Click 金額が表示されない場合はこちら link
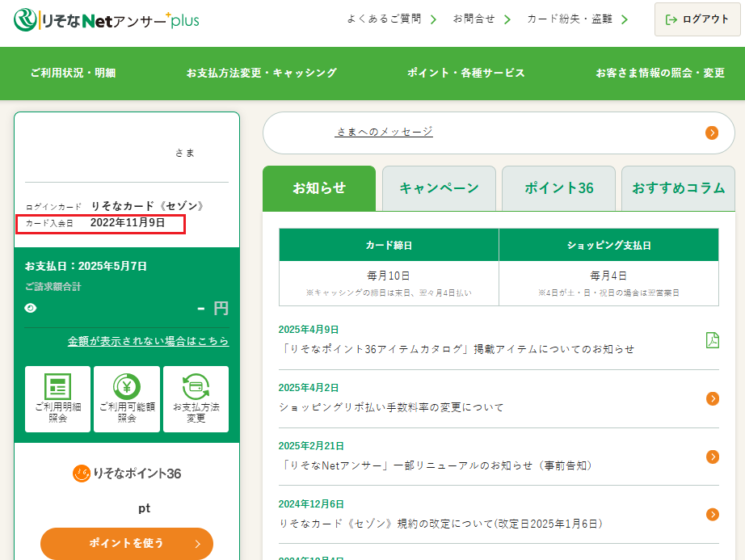Viewport: 745px width, 560px height. (148, 341)
